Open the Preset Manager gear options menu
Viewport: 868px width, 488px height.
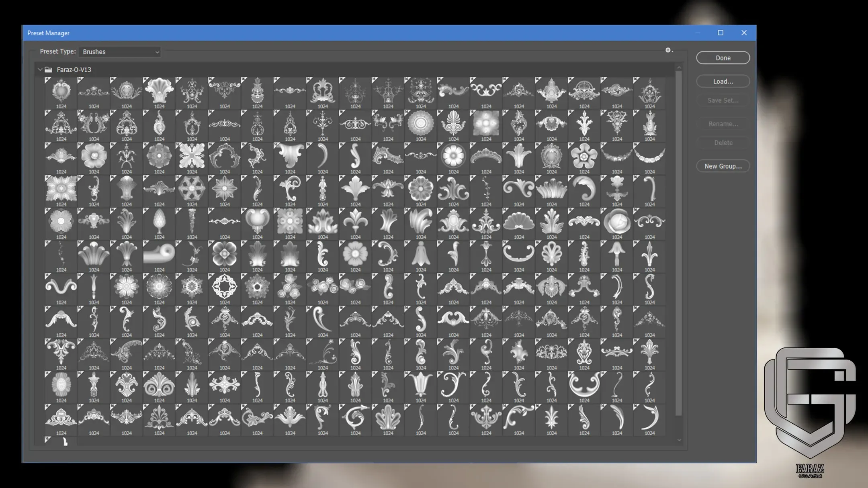point(668,50)
